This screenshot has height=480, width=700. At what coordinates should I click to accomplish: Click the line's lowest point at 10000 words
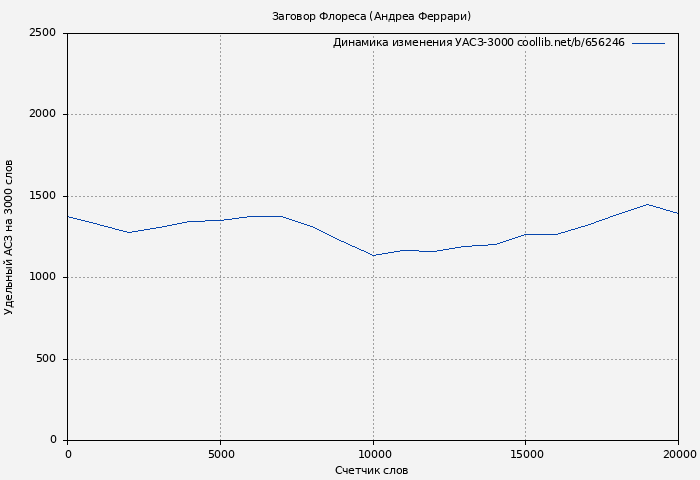[x=373, y=255]
